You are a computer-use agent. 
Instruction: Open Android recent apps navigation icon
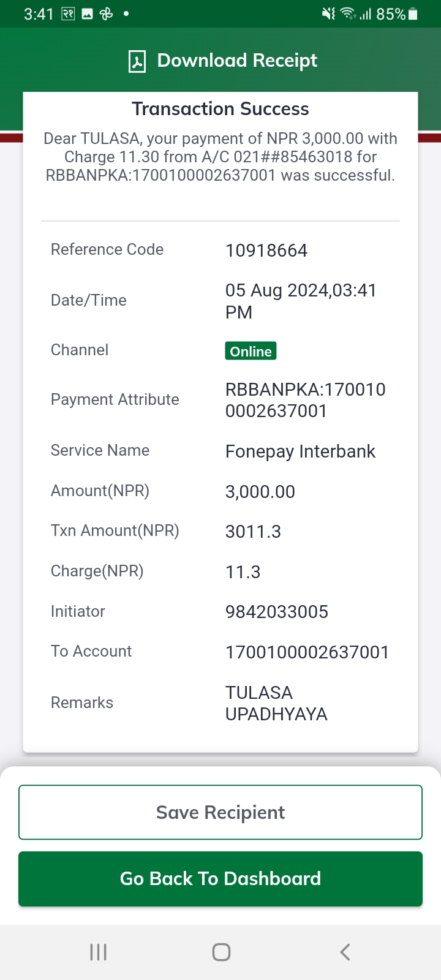click(x=98, y=952)
